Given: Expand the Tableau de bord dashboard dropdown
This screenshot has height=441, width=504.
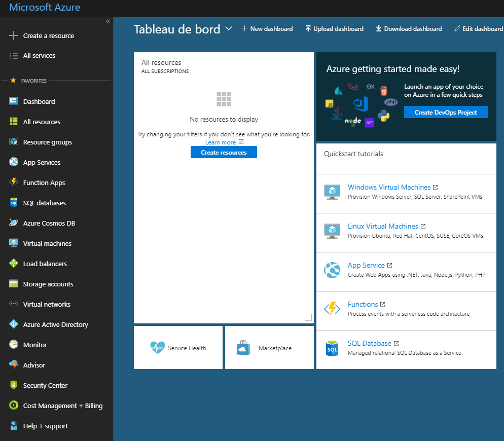Looking at the screenshot, I should pos(229,28).
